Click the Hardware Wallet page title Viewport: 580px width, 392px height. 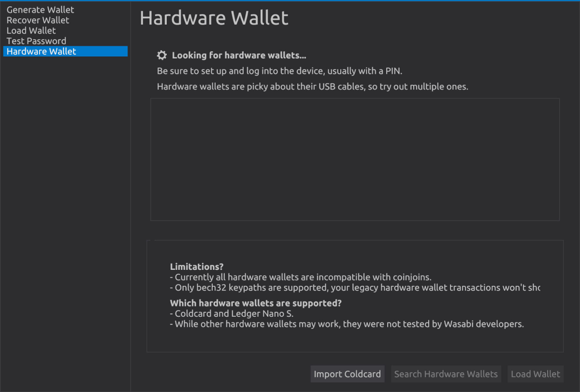click(214, 18)
